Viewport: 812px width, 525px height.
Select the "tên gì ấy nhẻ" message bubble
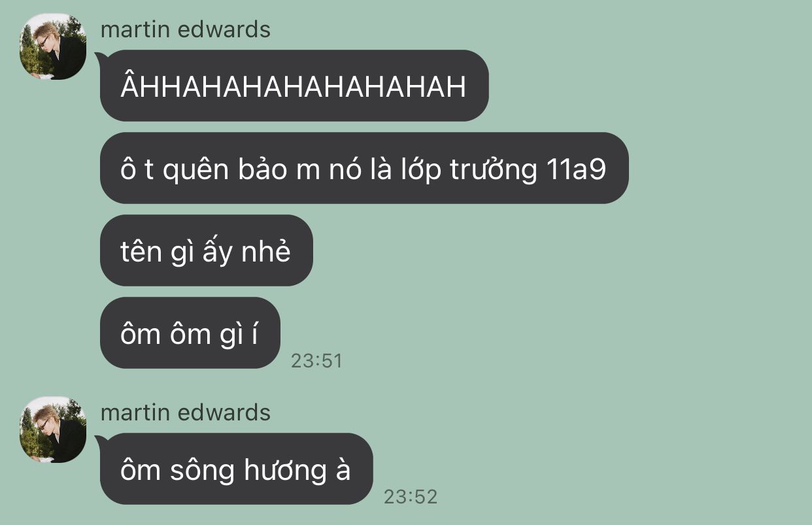coord(207,250)
